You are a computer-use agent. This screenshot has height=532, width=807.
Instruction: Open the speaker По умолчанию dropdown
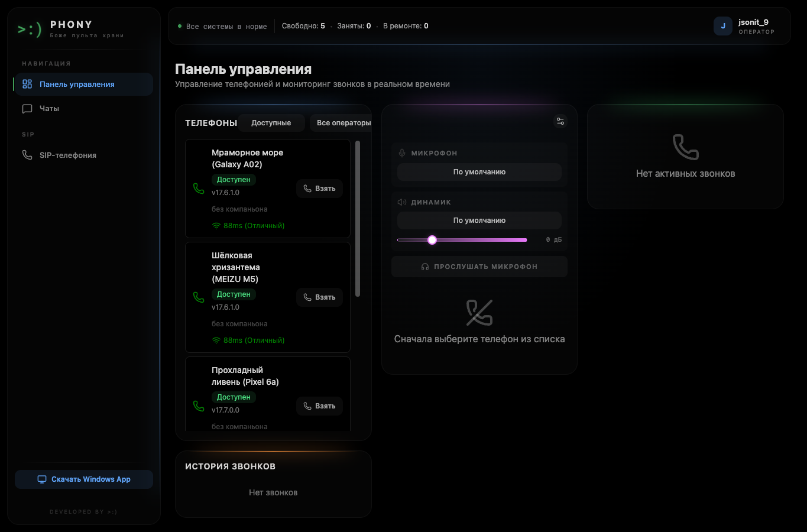tap(479, 220)
